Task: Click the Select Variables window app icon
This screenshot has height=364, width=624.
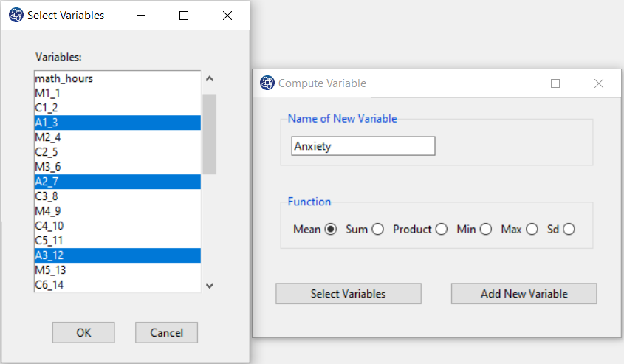Action: (16, 15)
